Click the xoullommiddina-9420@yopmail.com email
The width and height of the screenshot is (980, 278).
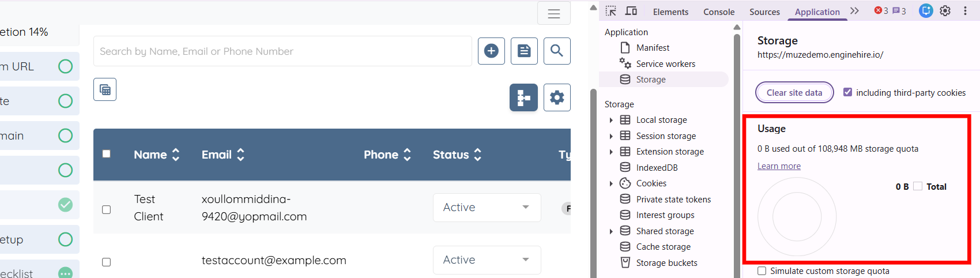[x=254, y=208]
